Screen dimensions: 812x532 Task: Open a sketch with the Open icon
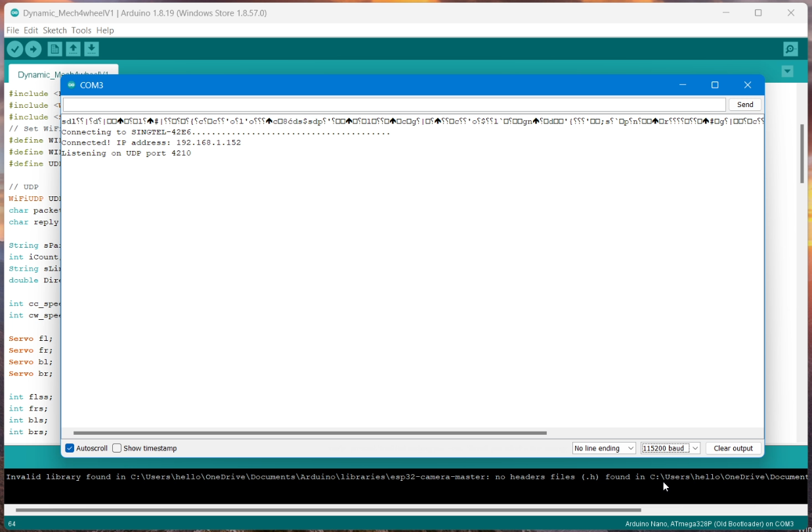click(x=74, y=49)
